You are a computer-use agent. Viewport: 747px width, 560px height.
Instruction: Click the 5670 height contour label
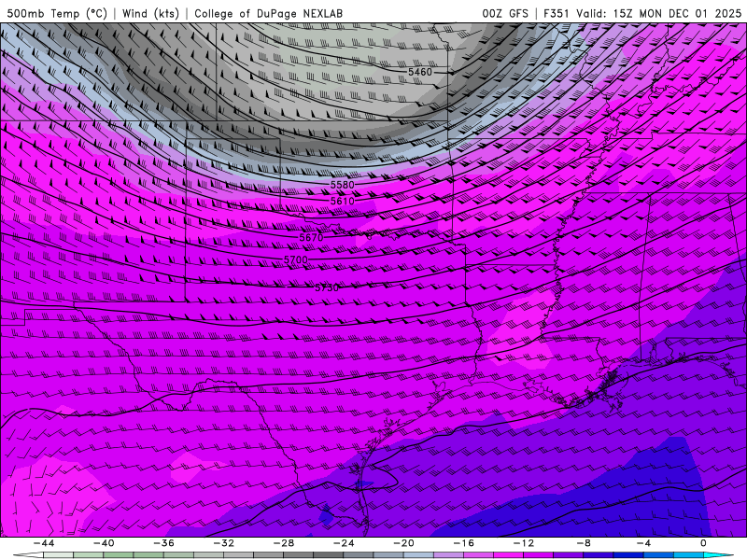[x=311, y=237]
